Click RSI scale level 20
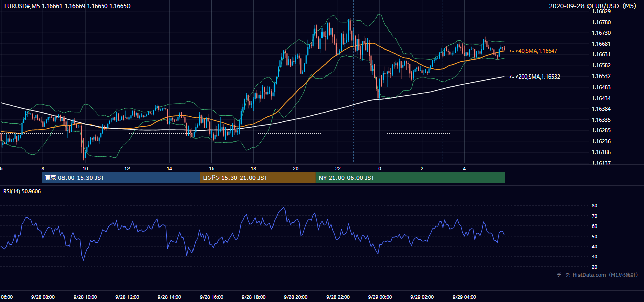 tap(594, 267)
